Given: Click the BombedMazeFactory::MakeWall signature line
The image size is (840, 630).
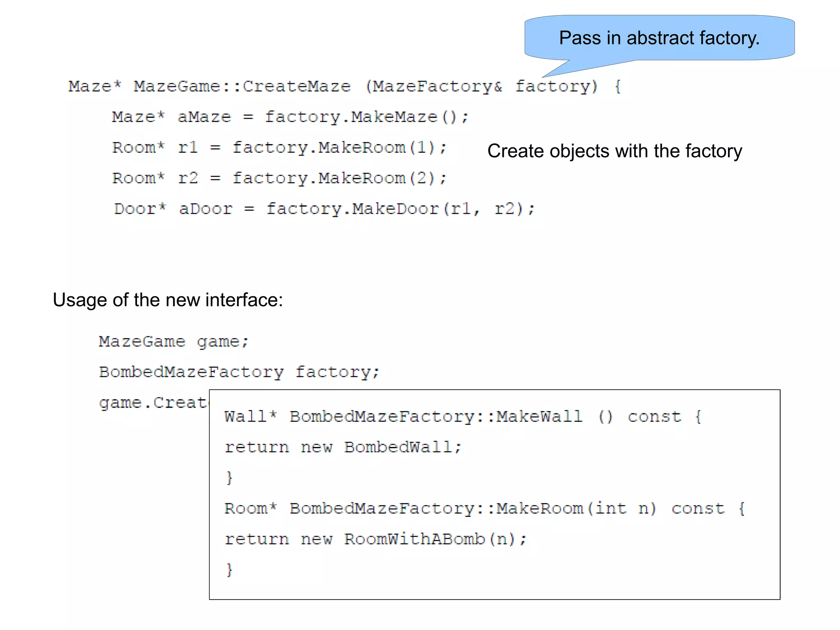Looking at the screenshot, I should coord(463,417).
